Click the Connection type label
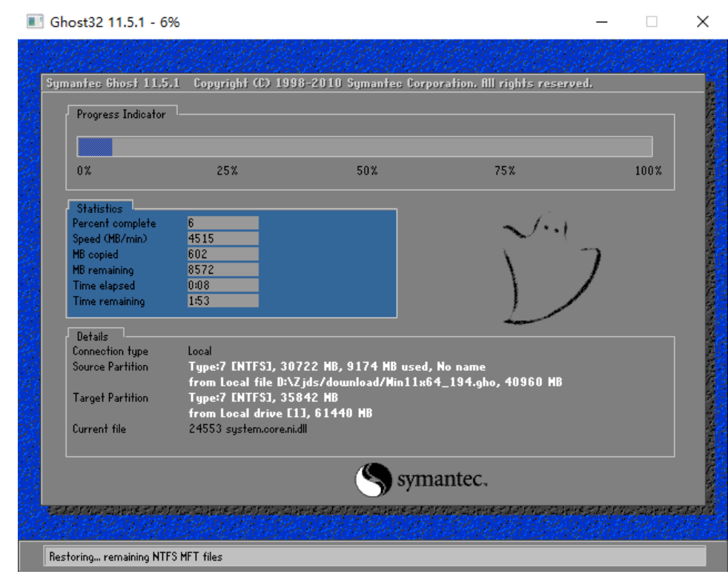Screen dimensions: 728x580 tap(110, 351)
